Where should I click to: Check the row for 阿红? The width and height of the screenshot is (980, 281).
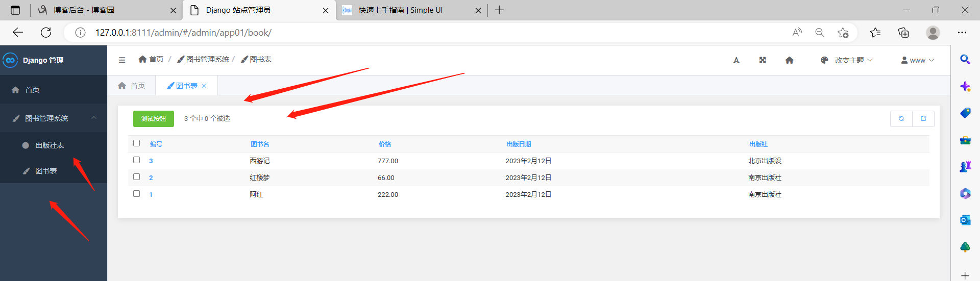[136, 194]
